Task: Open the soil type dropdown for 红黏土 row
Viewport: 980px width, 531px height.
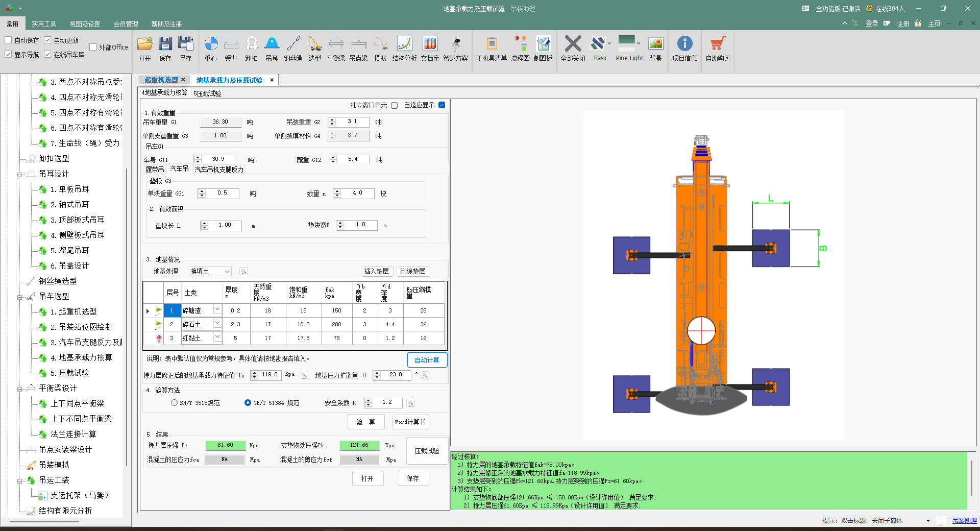Action: tap(217, 337)
